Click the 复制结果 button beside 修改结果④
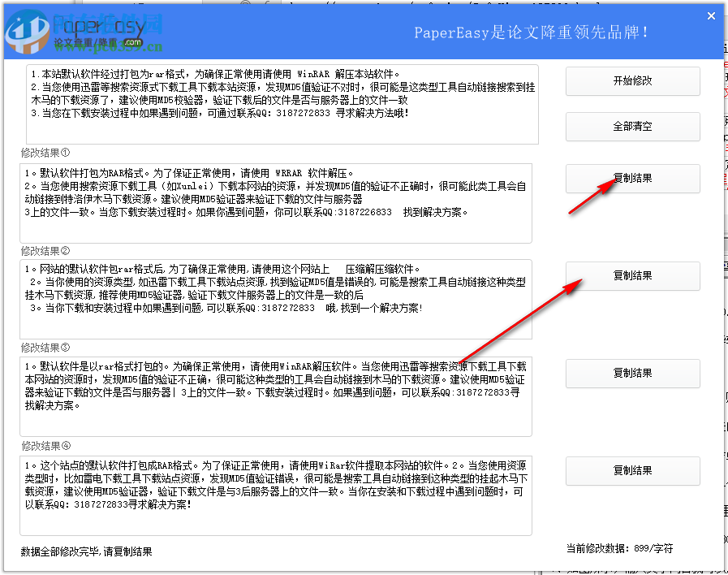This screenshot has width=728, height=575. [x=632, y=471]
